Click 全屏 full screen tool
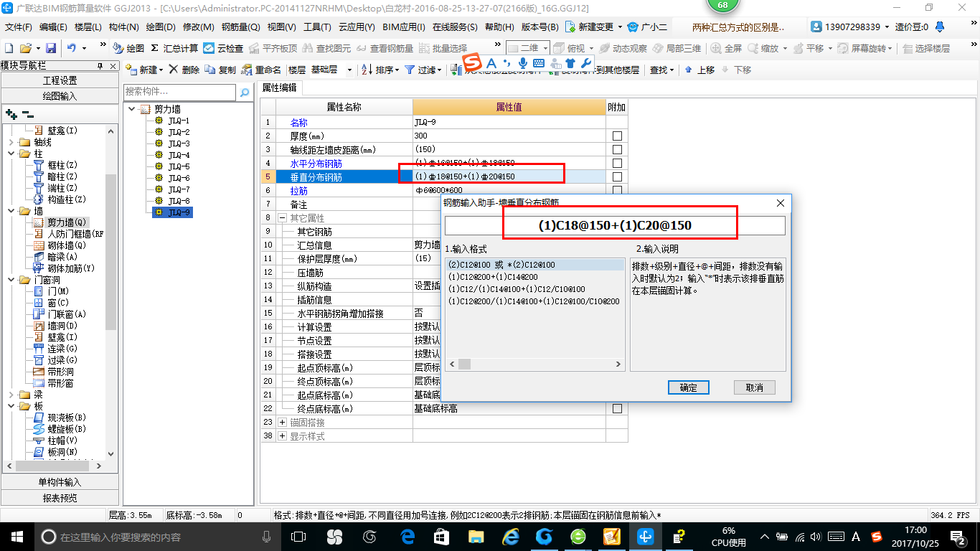 727,49
